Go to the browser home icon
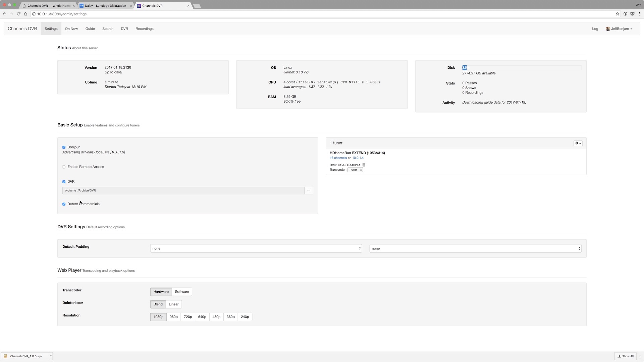Image resolution: width=644 pixels, height=362 pixels. 25,14
